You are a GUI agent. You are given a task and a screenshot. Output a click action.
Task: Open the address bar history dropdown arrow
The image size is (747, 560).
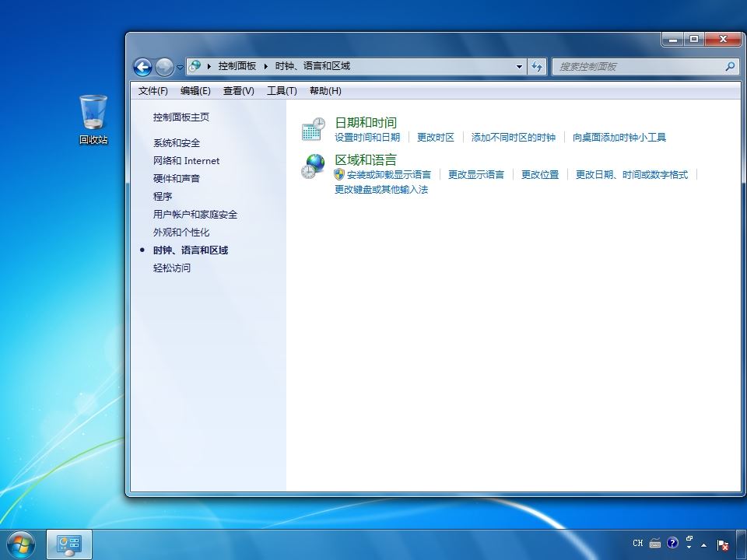pos(519,67)
